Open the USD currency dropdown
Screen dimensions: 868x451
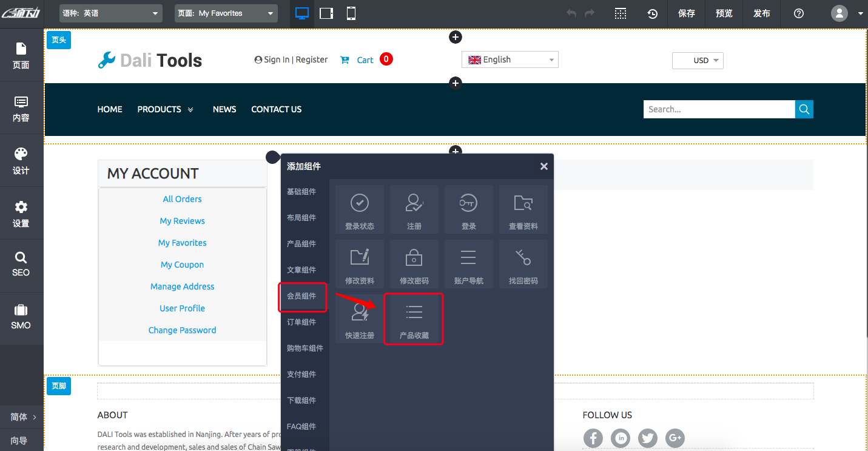pos(698,61)
